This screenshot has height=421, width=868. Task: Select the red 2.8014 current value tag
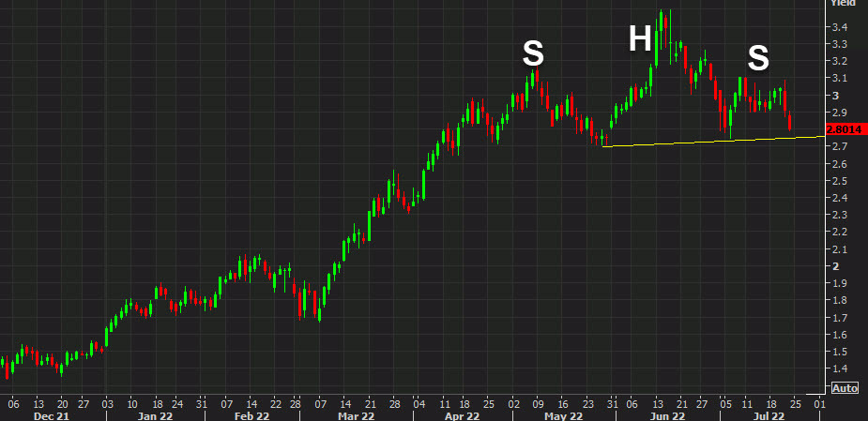(x=845, y=129)
